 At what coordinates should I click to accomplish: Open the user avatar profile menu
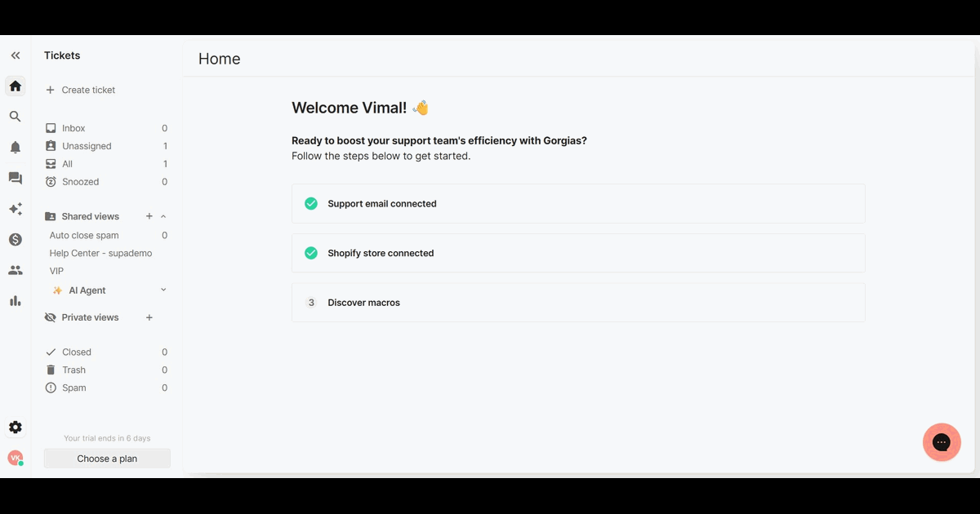[15, 459]
